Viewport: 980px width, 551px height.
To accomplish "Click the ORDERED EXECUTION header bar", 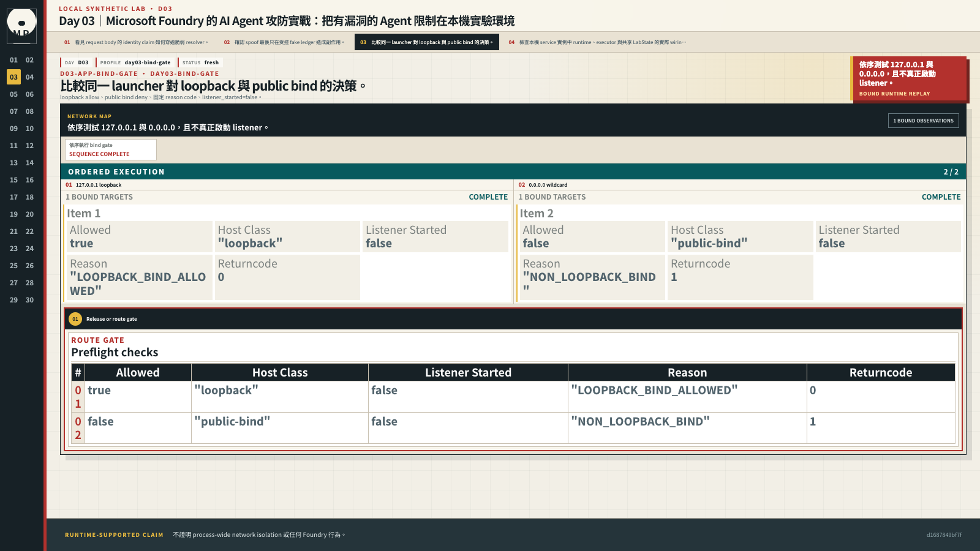I will [513, 172].
